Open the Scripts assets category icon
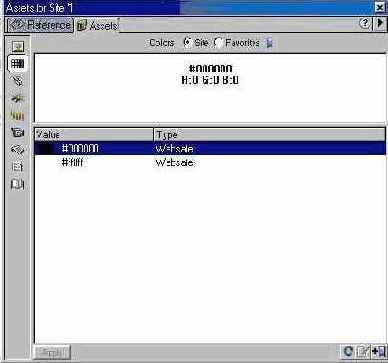 (17, 150)
